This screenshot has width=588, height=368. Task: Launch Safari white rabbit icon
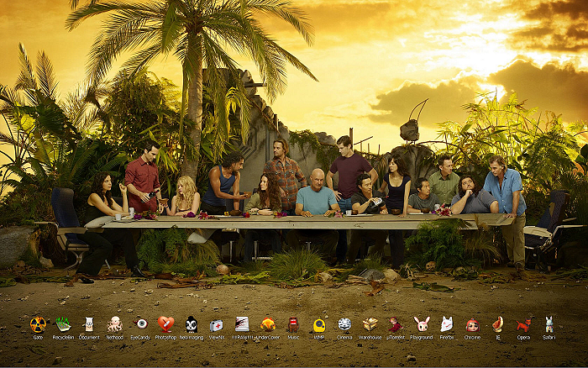point(549,324)
